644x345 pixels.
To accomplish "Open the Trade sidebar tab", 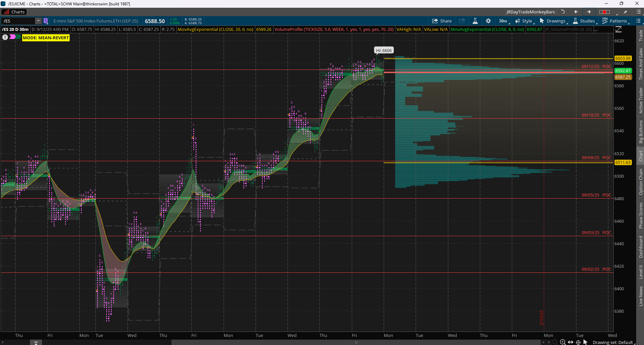I will point(640,35).
